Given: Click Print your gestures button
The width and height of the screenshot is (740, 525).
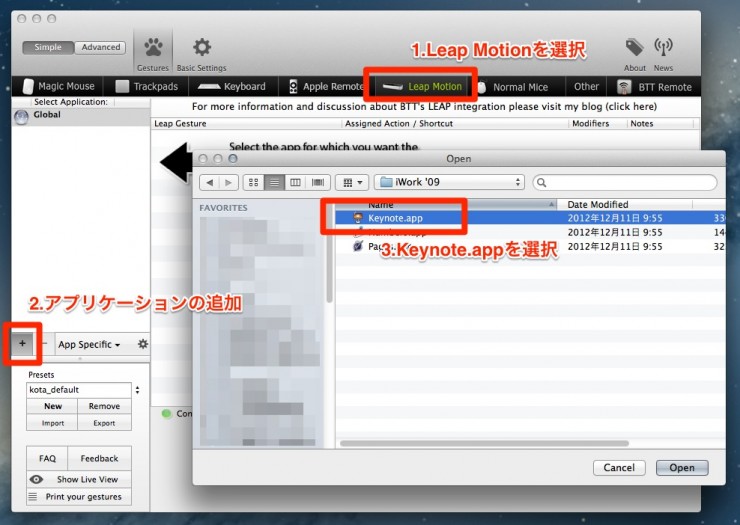Looking at the screenshot, I should 79,497.
